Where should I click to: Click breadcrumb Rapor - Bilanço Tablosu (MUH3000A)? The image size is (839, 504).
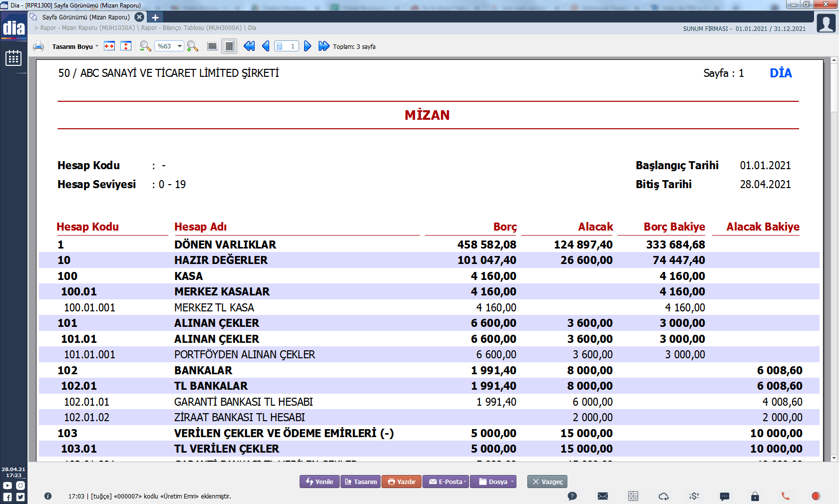point(191,28)
